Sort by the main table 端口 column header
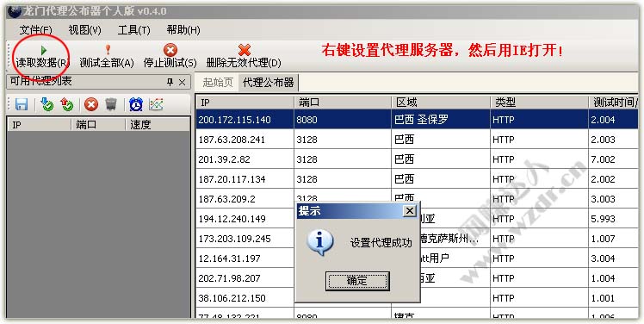This screenshot has height=324, width=644. click(343, 103)
